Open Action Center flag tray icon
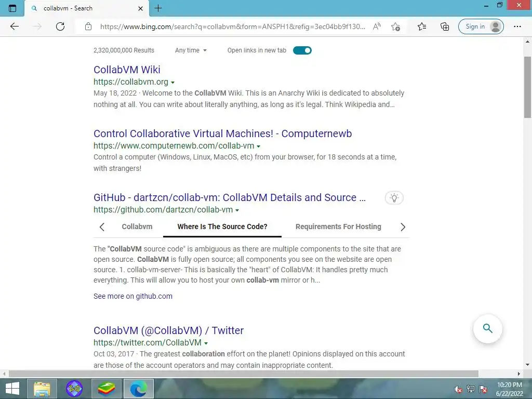Viewport: 532px width, 399px height. point(483,389)
